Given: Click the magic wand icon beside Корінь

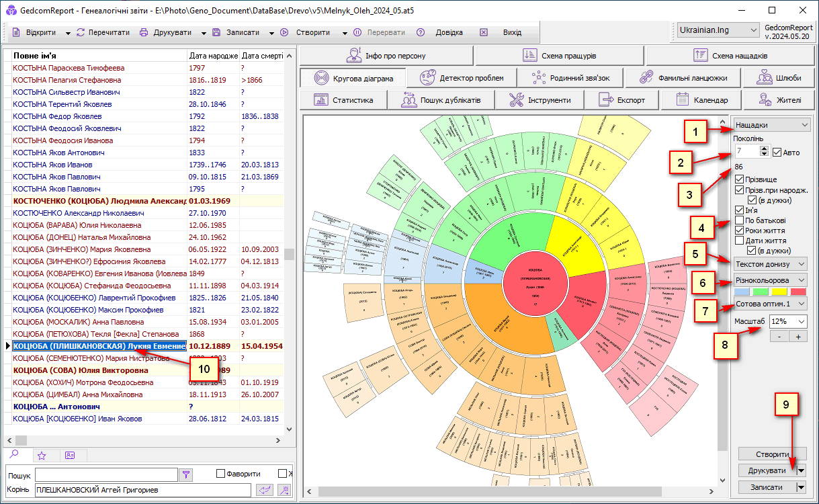Looking at the screenshot, I should [x=284, y=490].
